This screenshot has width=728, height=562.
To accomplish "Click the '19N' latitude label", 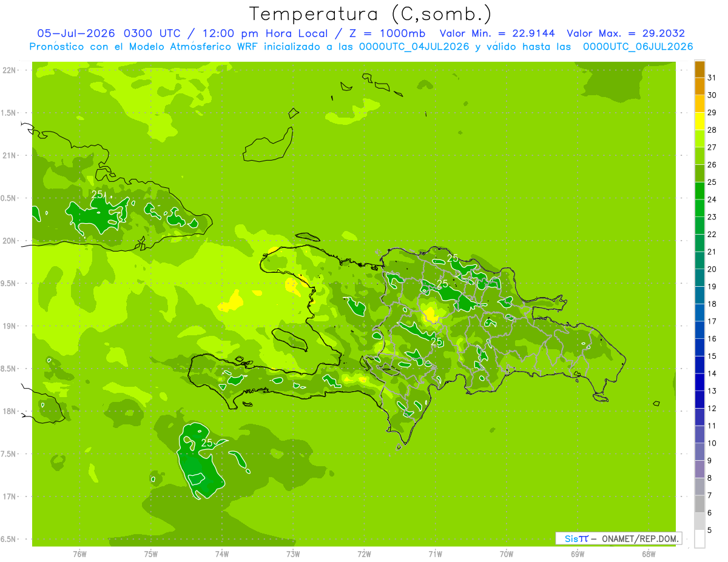I will click(9, 326).
